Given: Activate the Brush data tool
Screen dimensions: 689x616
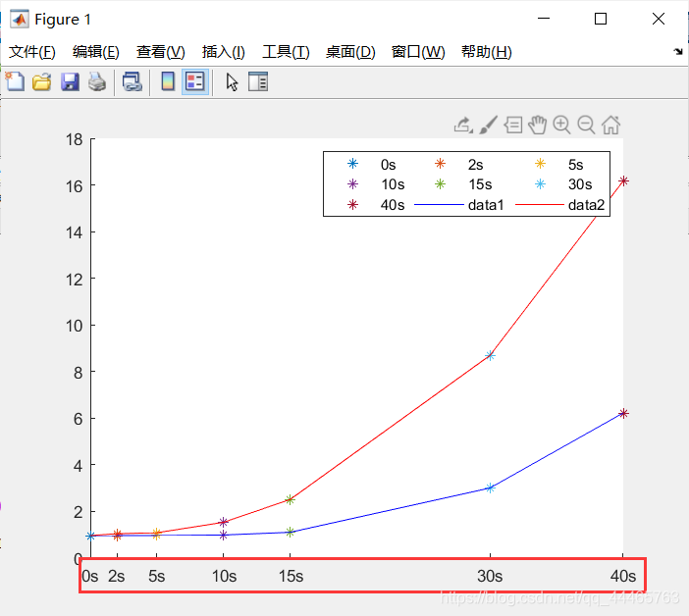Looking at the screenshot, I should point(488,126).
